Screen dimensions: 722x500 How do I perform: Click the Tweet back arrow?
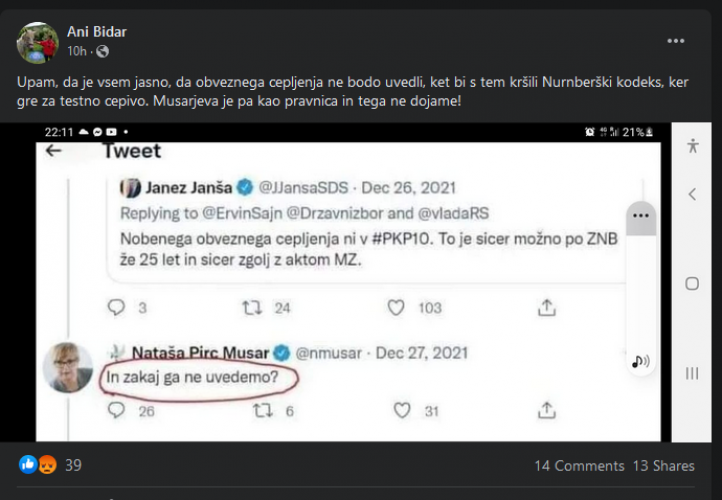click(x=54, y=151)
